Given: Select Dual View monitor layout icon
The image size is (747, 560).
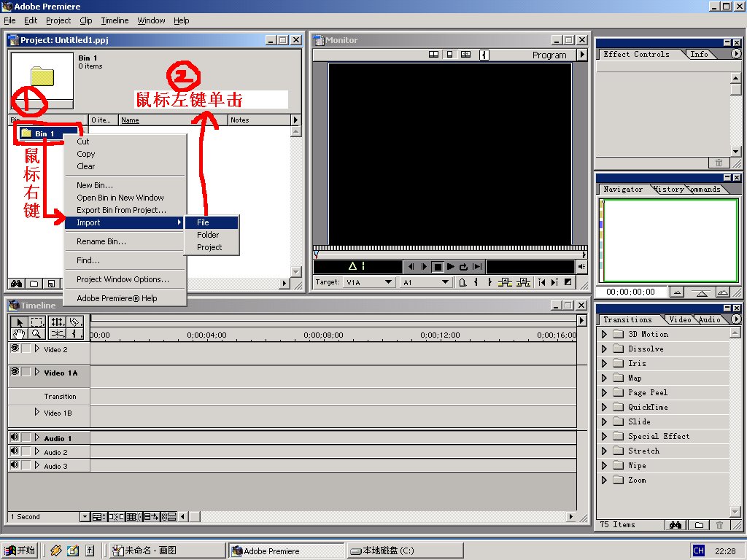Looking at the screenshot, I should [x=433, y=54].
